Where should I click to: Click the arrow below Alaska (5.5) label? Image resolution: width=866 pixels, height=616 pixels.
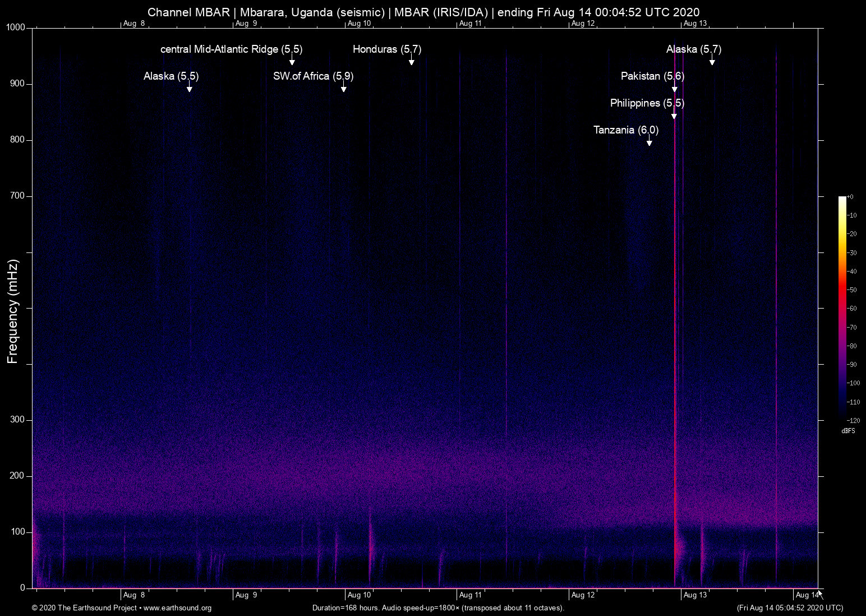pos(190,88)
